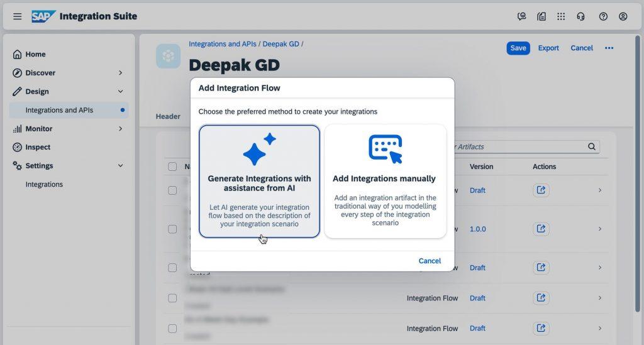644x345 pixels.
Task: Click Cancel in Add Integration Flow dialog
Action: pyautogui.click(x=430, y=261)
